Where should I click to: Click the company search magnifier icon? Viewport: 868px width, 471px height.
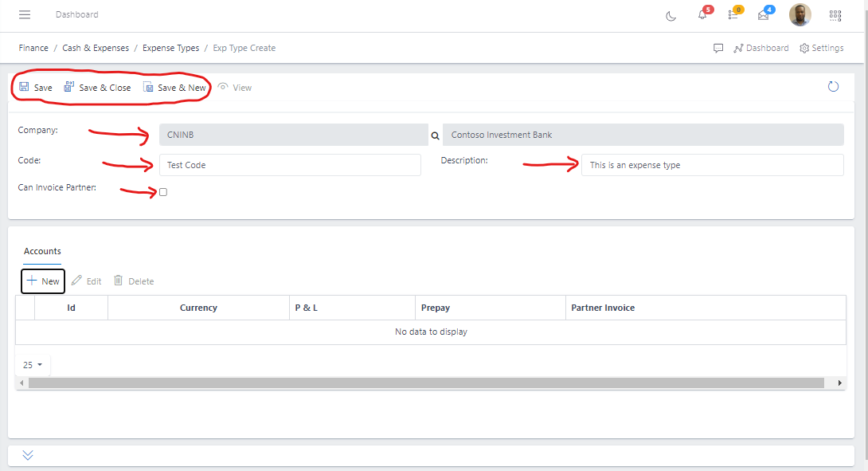coord(435,135)
